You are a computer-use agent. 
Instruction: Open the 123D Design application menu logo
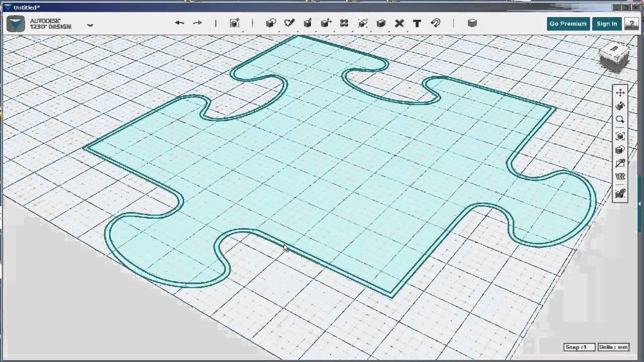click(16, 24)
